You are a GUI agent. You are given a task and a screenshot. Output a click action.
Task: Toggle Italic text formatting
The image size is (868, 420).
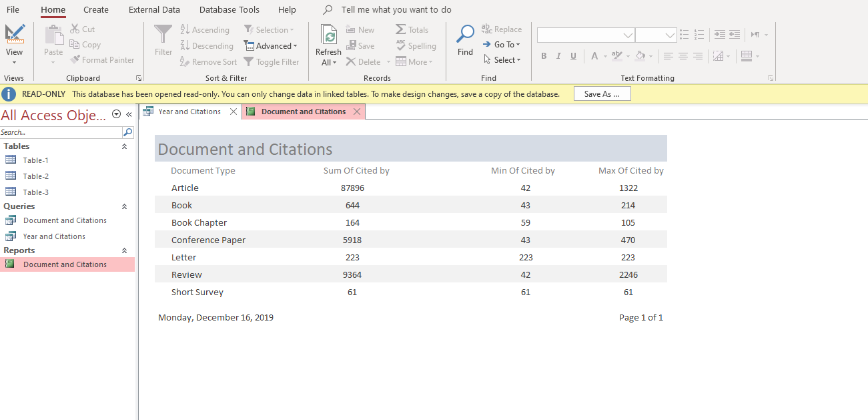pos(558,56)
